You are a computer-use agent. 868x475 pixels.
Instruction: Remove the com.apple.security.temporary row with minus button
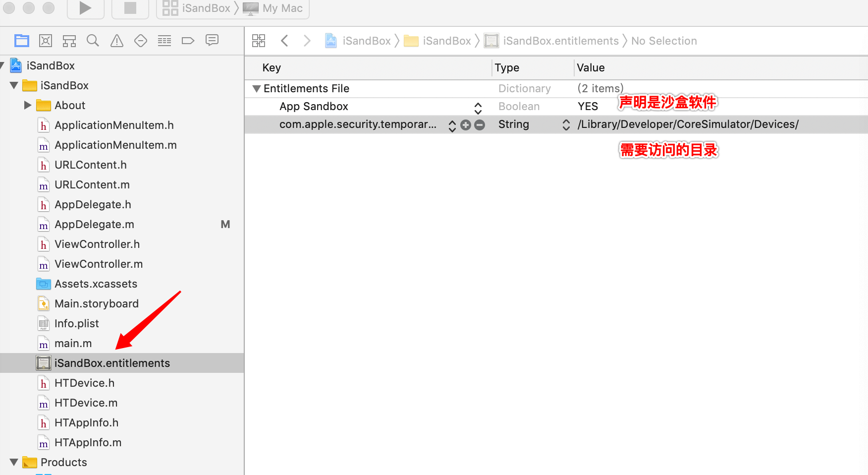[x=480, y=125]
